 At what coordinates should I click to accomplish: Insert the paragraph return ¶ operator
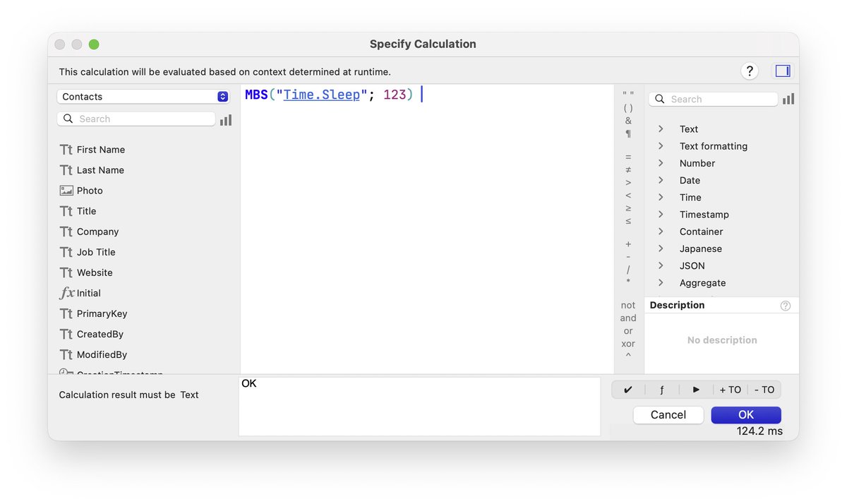628,133
